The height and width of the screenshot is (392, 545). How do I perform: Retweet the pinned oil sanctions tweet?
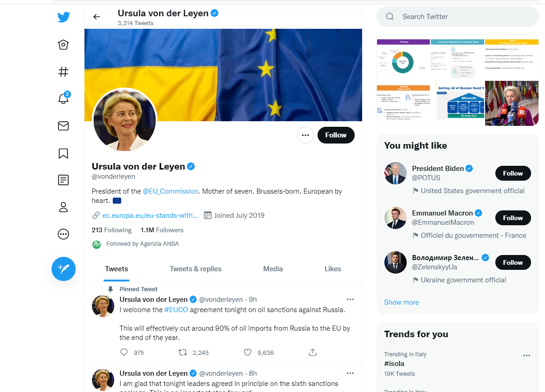(182, 353)
